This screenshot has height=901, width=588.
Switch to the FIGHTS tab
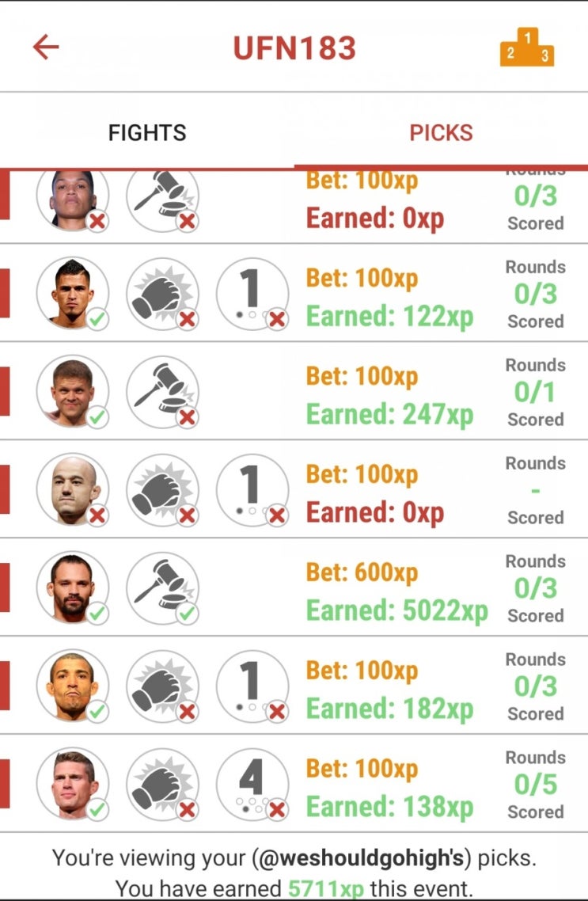tap(147, 133)
